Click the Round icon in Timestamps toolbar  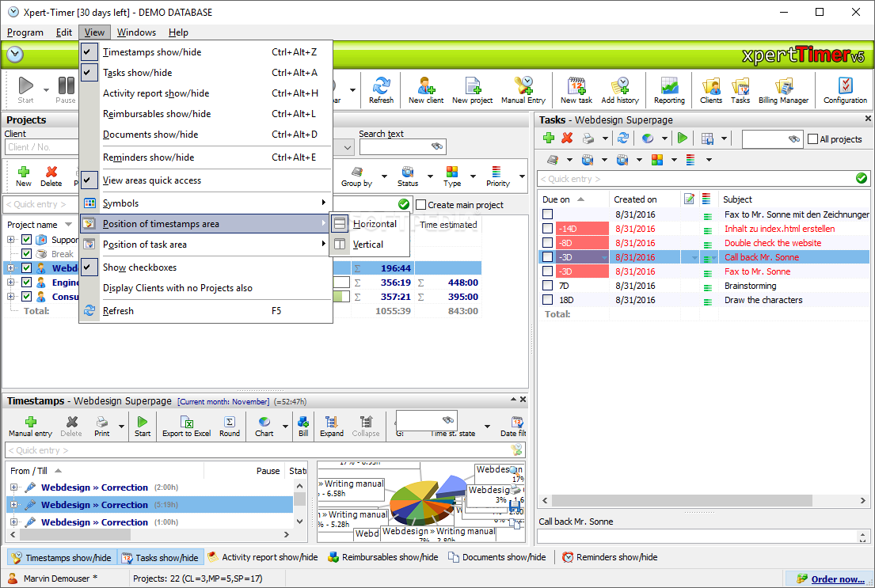(x=230, y=427)
